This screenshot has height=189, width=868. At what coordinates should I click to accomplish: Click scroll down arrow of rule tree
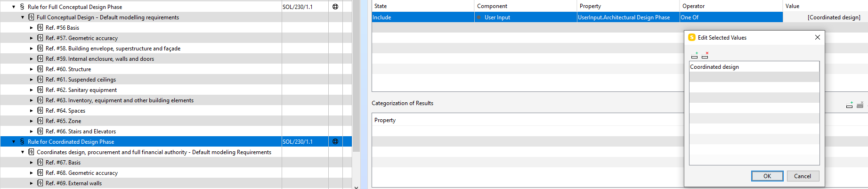356,187
